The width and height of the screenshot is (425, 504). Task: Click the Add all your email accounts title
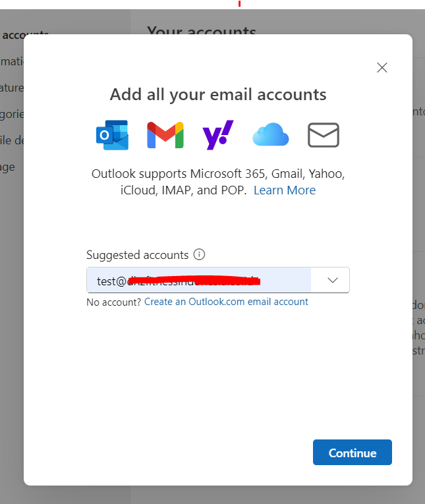point(218,95)
